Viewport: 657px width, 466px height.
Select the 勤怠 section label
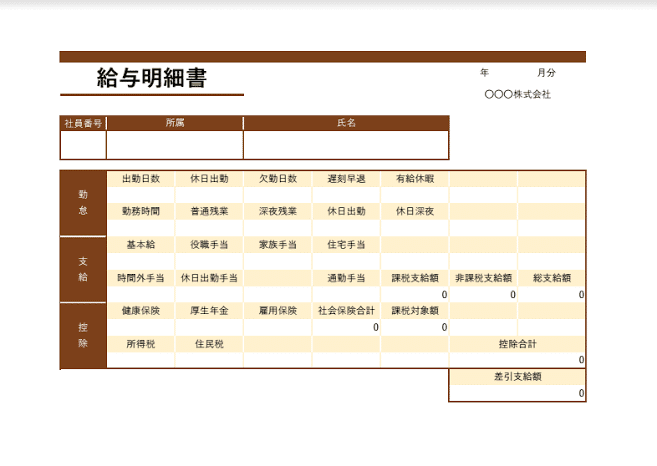[x=83, y=203]
